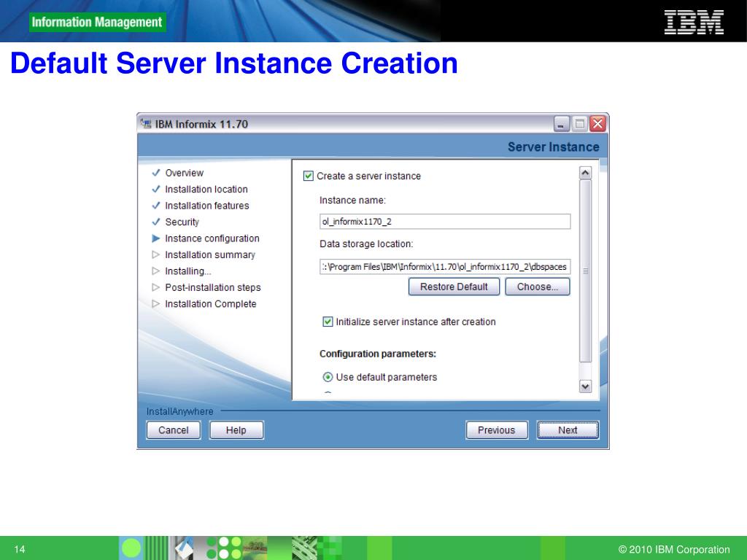The image size is (747, 560).
Task: Click the Instance name text field
Action: (x=445, y=222)
